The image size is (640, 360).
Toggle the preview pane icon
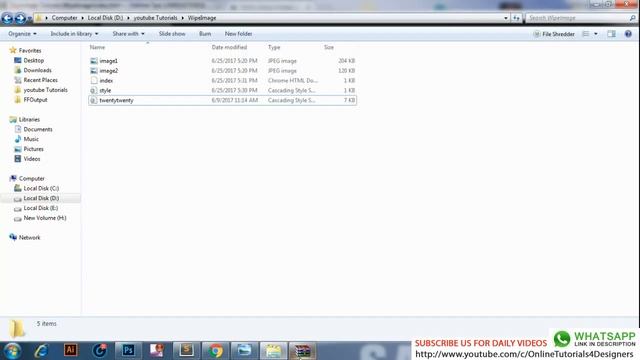[x=611, y=34]
